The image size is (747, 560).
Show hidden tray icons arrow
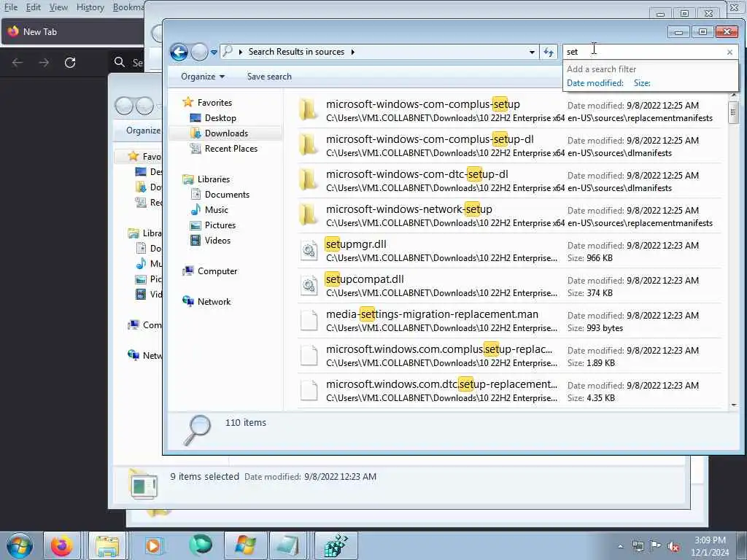(x=620, y=546)
